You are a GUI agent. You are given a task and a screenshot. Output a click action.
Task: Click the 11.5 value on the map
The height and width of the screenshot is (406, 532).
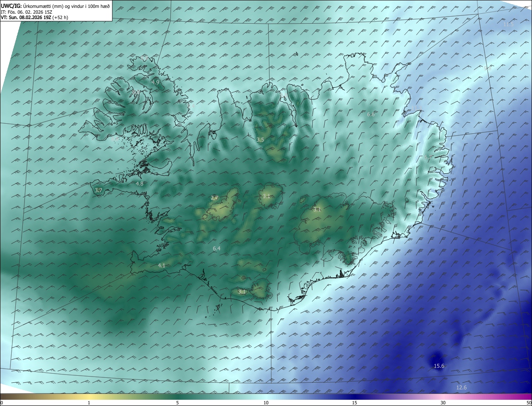pos(508,24)
